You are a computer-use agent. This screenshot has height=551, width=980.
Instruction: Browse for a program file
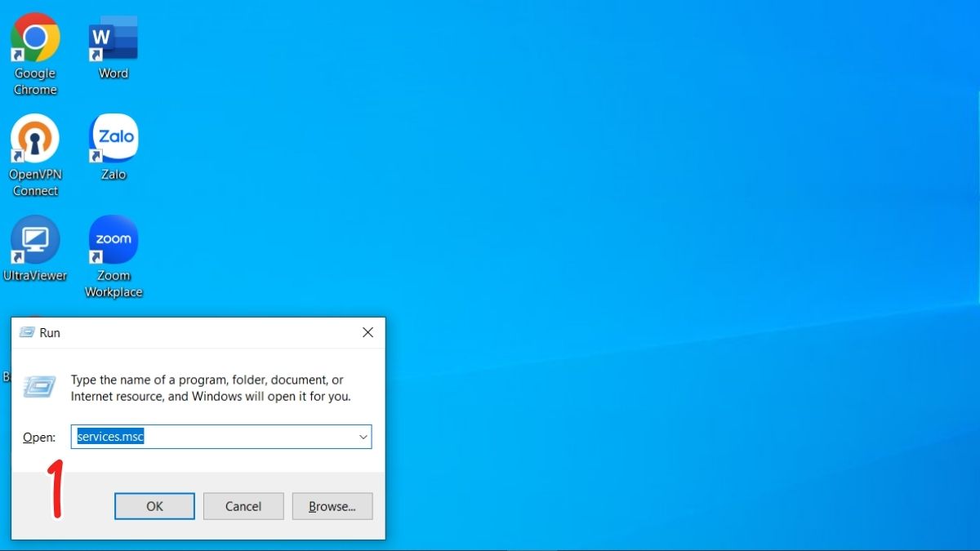click(x=332, y=506)
